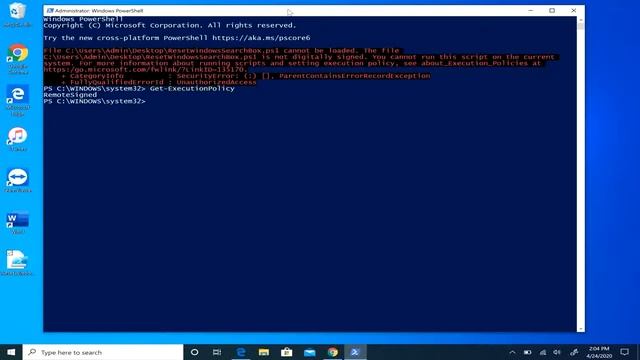The height and width of the screenshot is (360, 640).
Task: Launch Edge from the taskbar
Action: (x=241, y=352)
